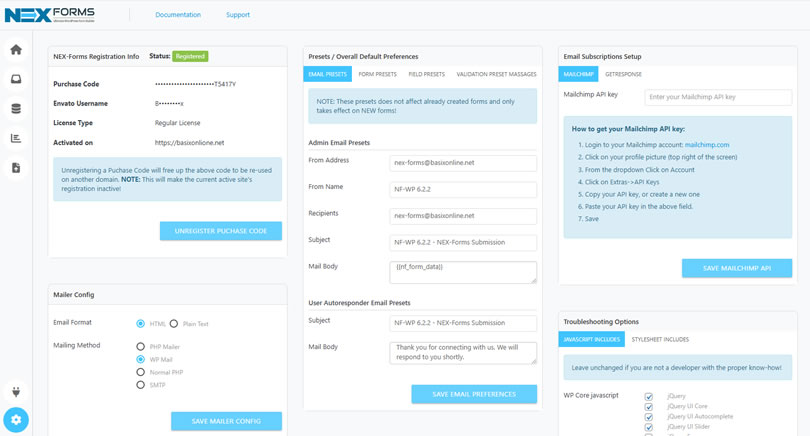Viewport: 810px width, 436px height.
Task: Open the database stack icon in sidebar
Action: click(16, 108)
